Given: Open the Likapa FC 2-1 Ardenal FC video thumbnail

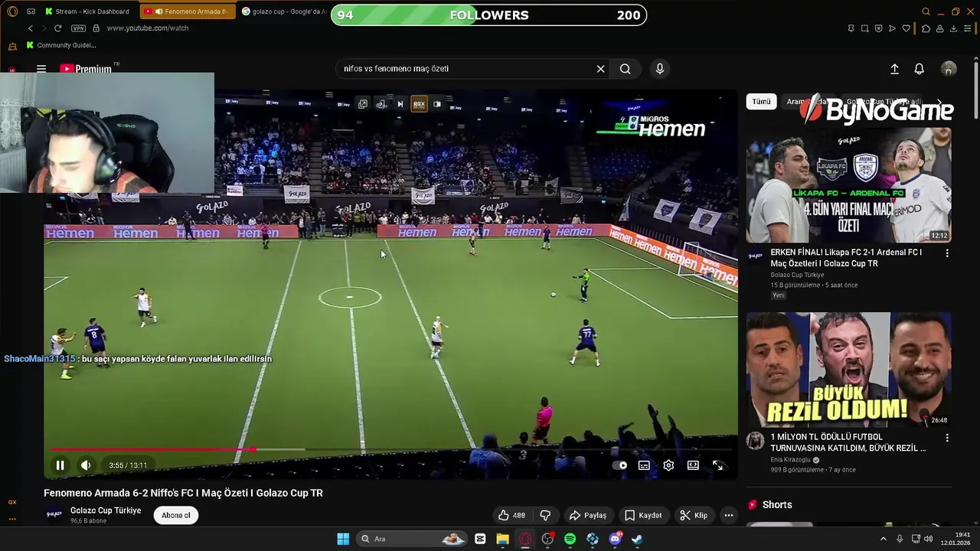Looking at the screenshot, I should [849, 185].
